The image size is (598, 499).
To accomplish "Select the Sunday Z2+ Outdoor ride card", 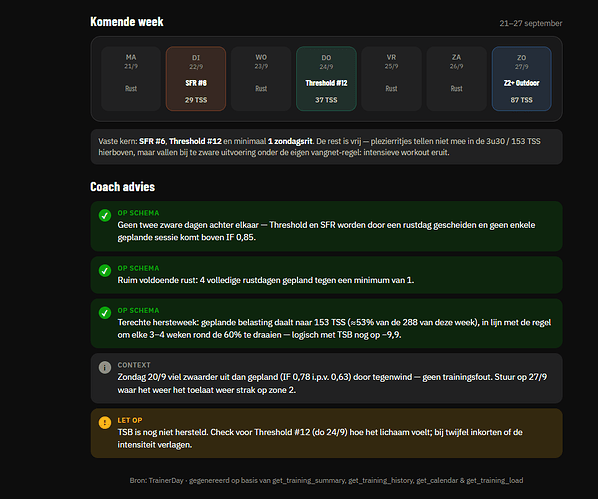I will [x=521, y=79].
